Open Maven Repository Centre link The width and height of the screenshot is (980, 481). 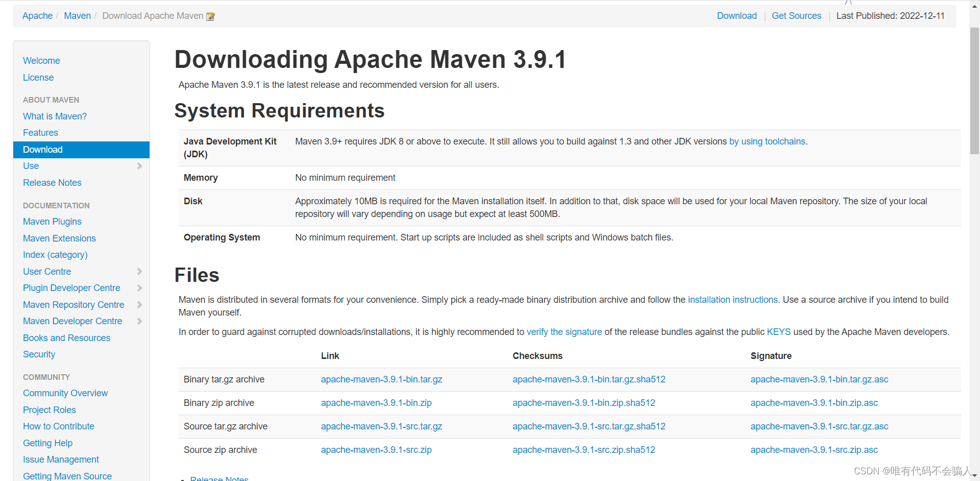pos(73,305)
